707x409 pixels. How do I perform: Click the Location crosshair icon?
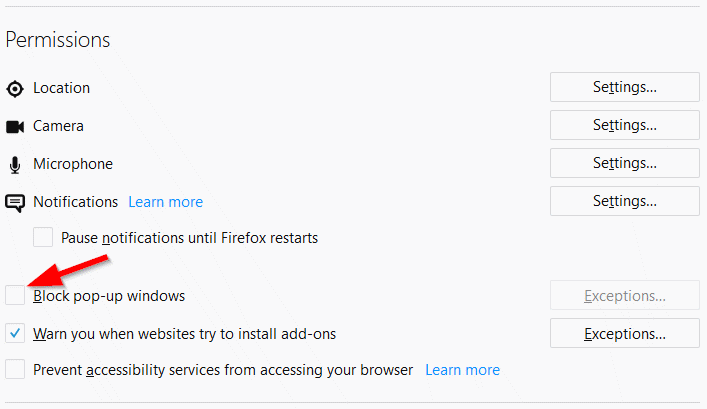15,88
